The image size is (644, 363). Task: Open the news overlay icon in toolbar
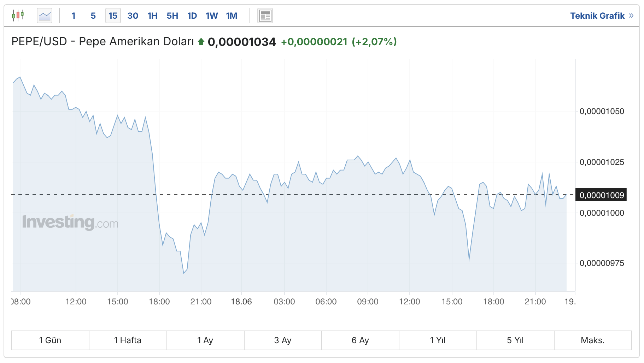point(265,16)
